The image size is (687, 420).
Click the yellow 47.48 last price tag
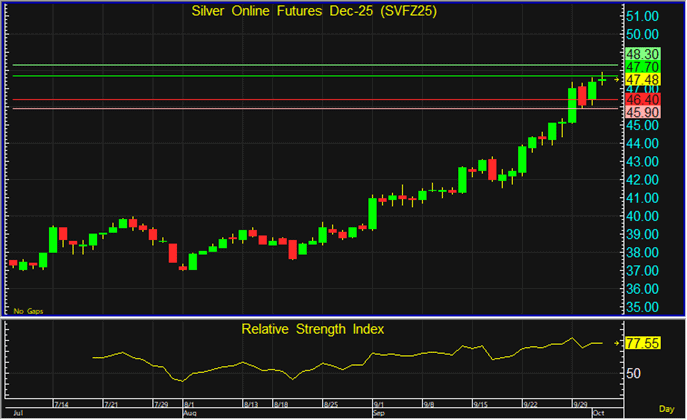(x=640, y=79)
